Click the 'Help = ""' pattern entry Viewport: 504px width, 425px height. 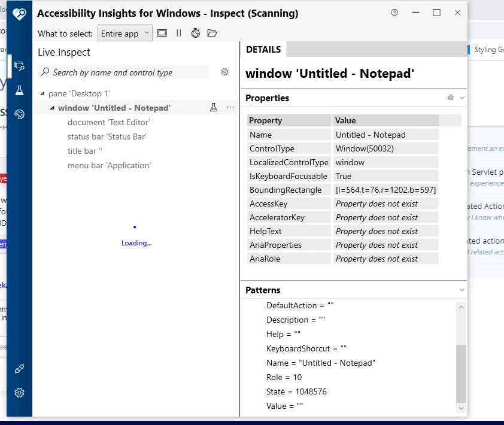[283, 335]
